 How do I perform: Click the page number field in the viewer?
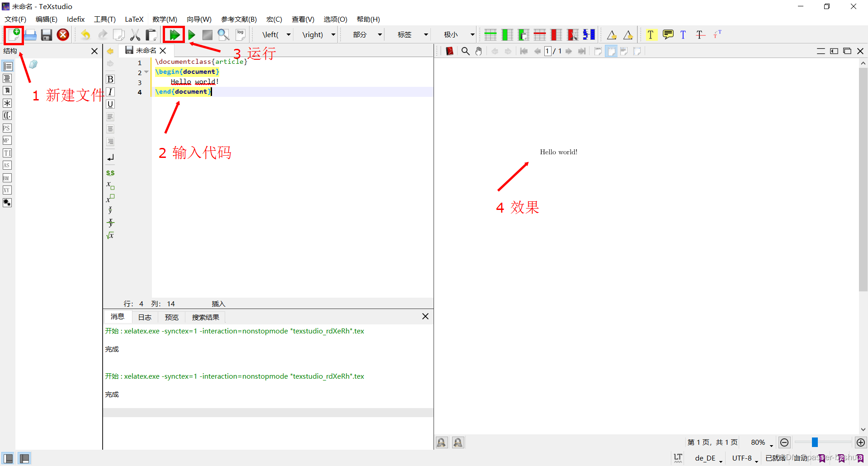547,51
